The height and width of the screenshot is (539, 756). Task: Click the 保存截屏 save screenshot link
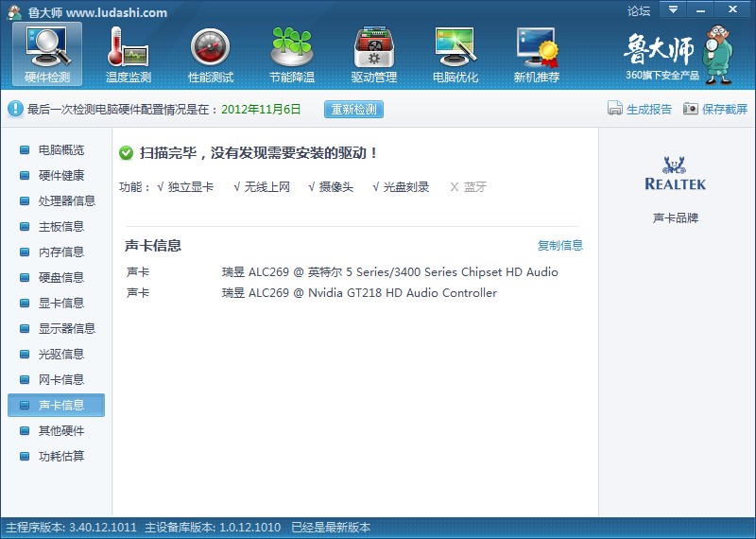tap(725, 109)
